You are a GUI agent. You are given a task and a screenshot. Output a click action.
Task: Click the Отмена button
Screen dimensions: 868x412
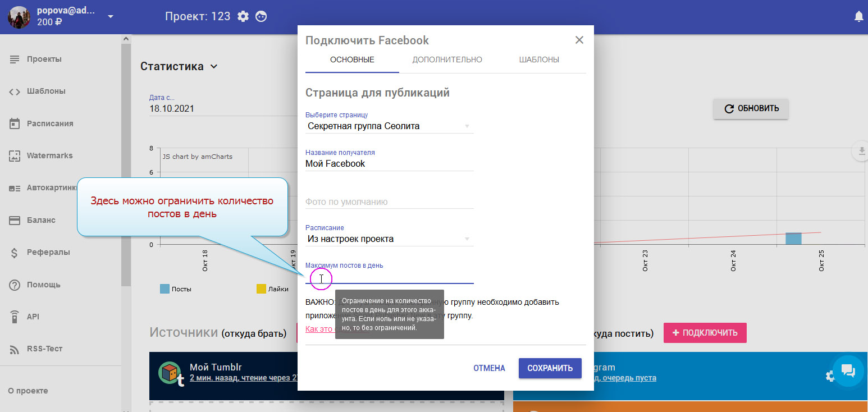click(489, 368)
